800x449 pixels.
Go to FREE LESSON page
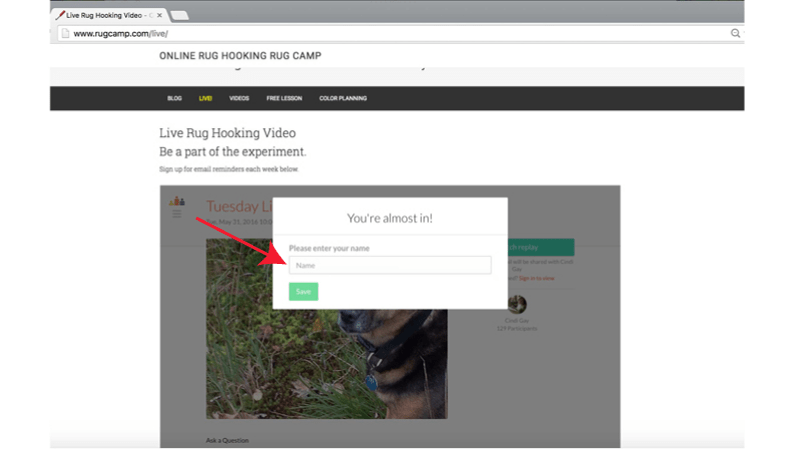pos(284,98)
